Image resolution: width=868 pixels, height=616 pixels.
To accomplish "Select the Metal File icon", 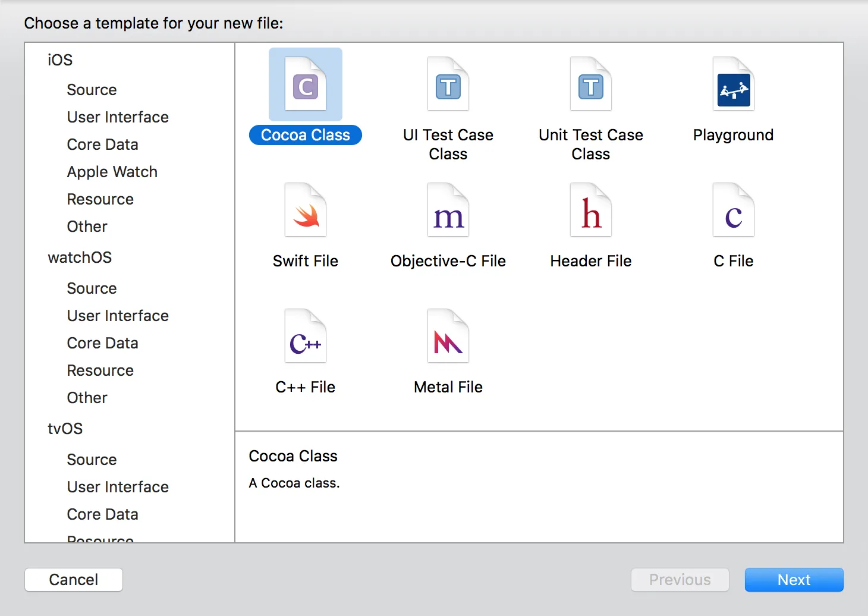I will [x=448, y=337].
